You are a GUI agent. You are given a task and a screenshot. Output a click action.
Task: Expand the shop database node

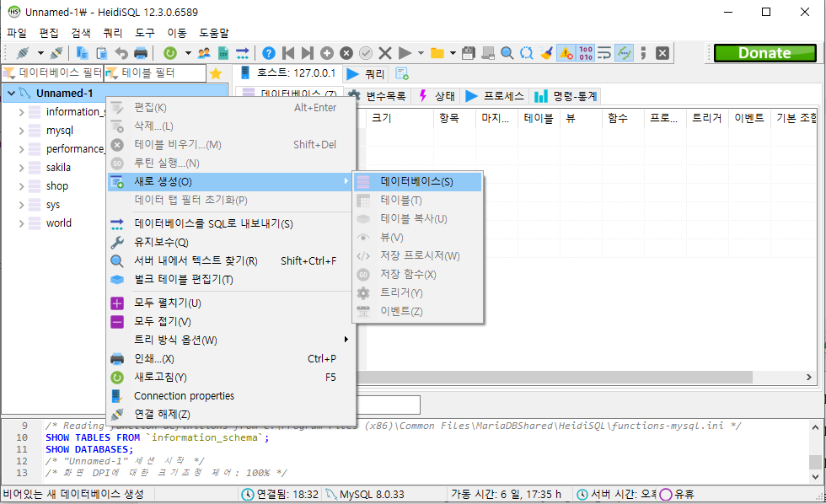(21, 186)
